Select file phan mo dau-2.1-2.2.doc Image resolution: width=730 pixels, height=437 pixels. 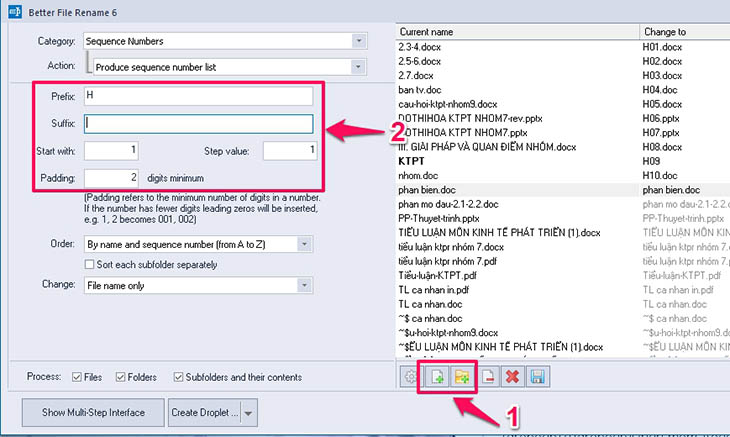[448, 204]
